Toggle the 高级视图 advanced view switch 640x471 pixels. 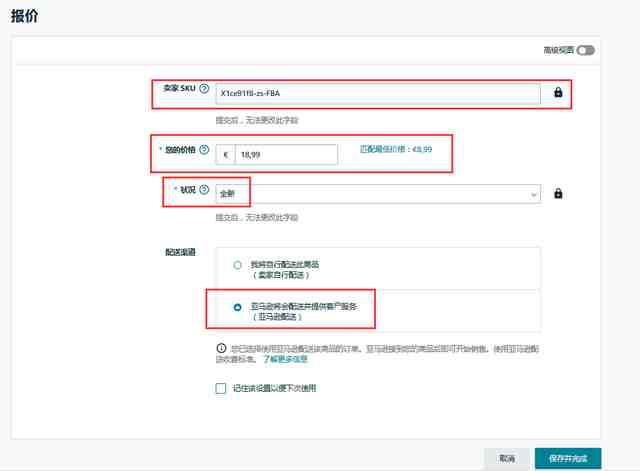[x=585, y=50]
